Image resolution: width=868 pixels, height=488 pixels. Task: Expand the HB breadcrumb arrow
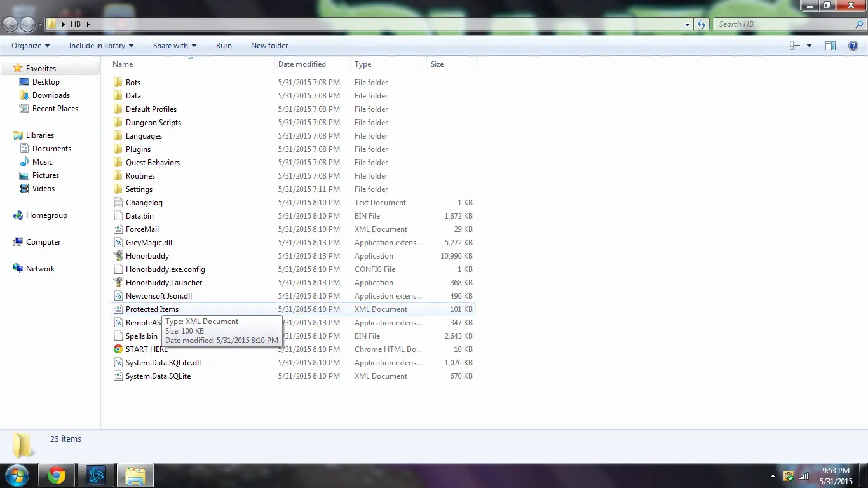point(88,24)
